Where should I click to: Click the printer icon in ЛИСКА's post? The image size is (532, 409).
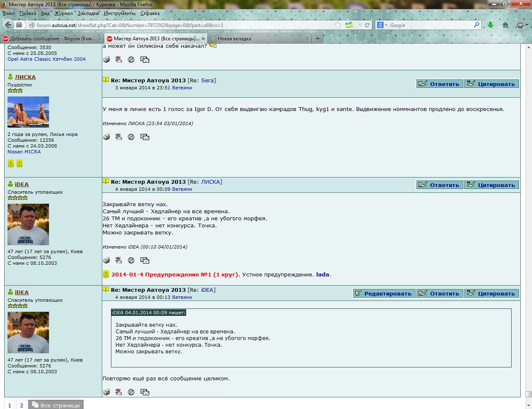106,137
